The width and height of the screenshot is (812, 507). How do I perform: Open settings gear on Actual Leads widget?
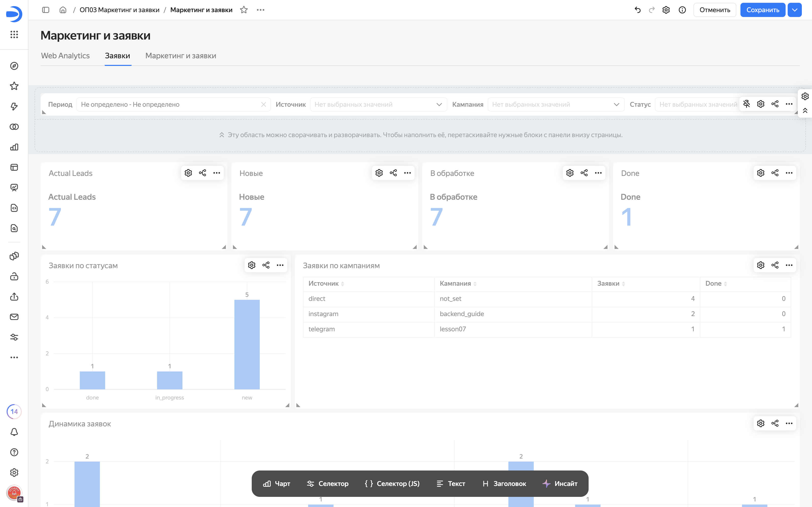(188, 173)
